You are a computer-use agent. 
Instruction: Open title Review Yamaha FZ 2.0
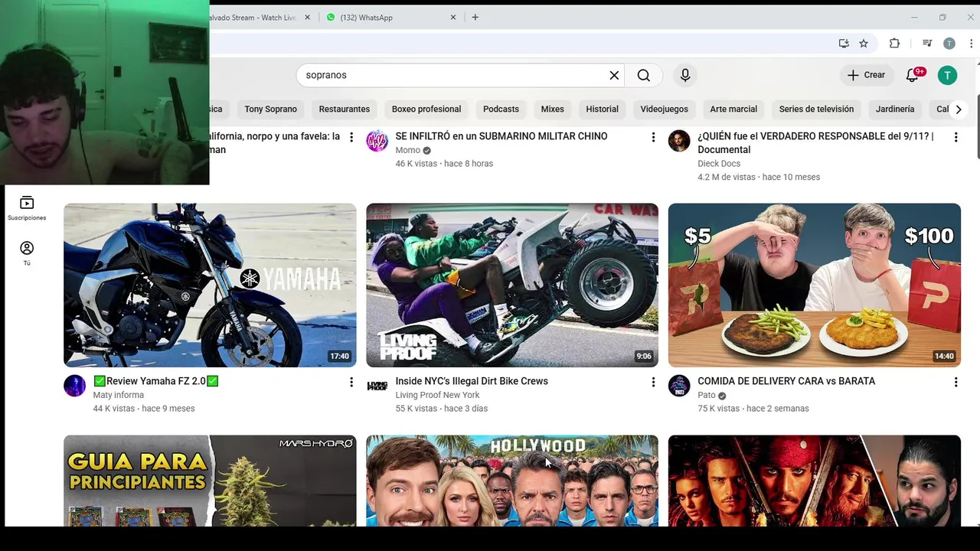point(156,381)
